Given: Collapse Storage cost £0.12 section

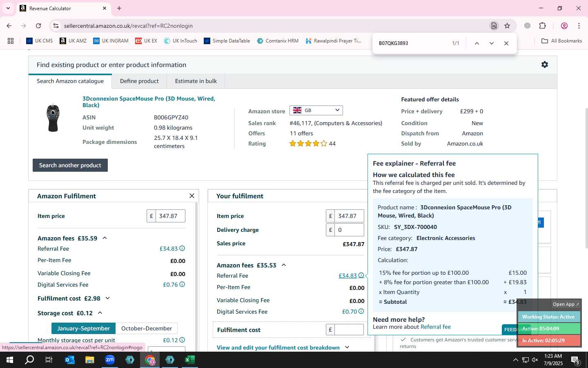Looking at the screenshot, I should (100, 313).
